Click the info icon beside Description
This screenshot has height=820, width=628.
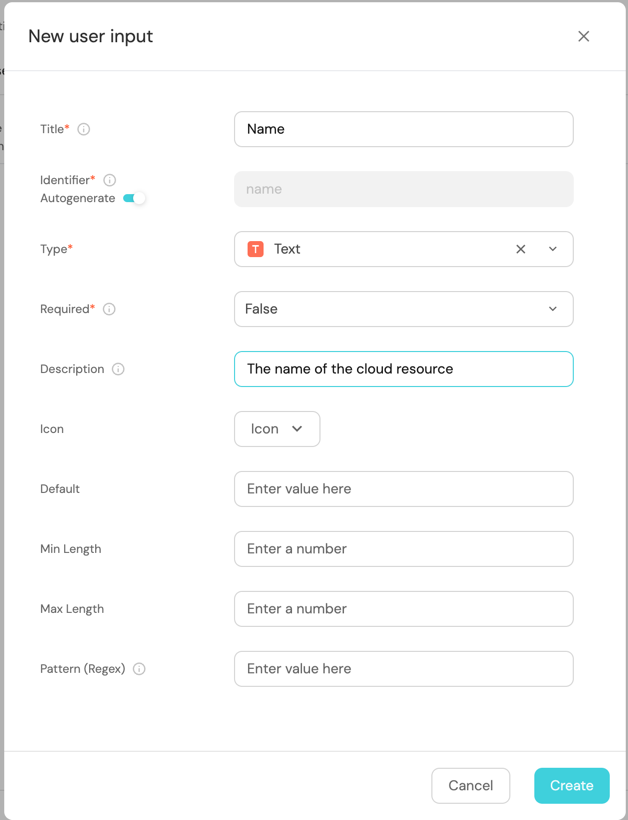pyautogui.click(x=118, y=369)
